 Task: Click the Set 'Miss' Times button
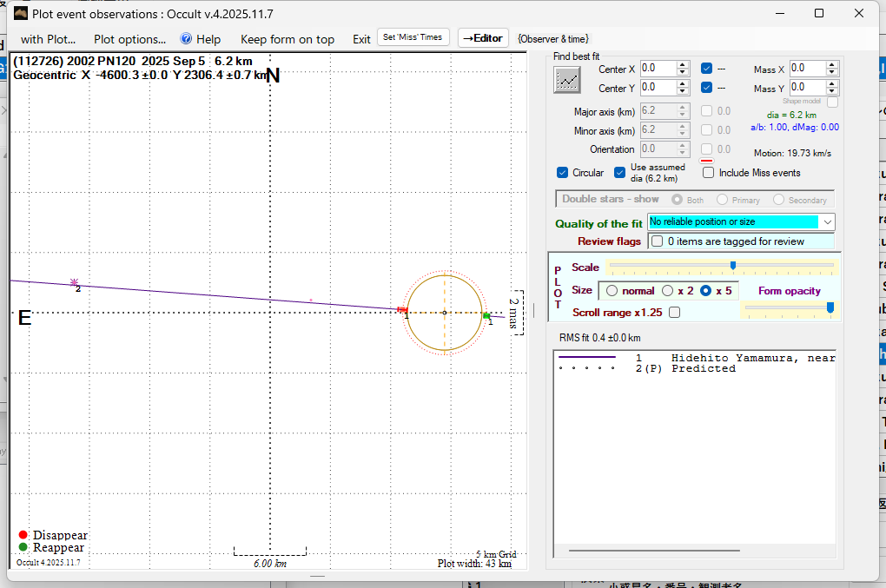[413, 37]
